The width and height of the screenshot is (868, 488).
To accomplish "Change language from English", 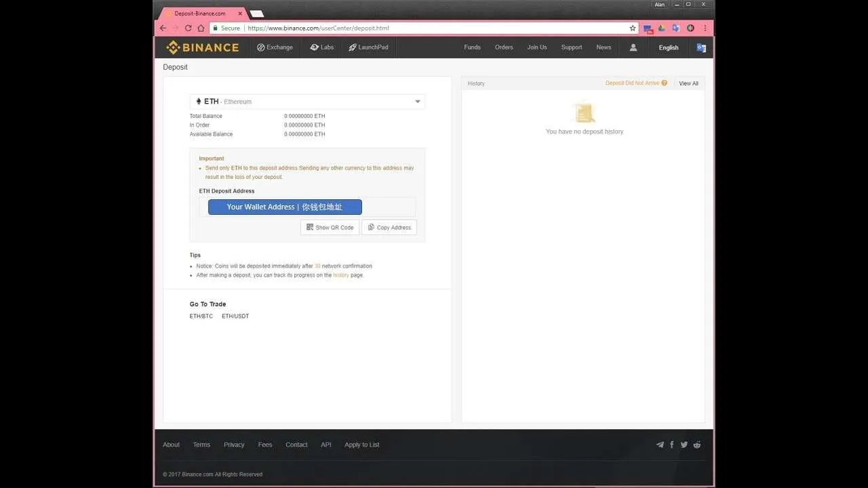I will (x=669, y=47).
